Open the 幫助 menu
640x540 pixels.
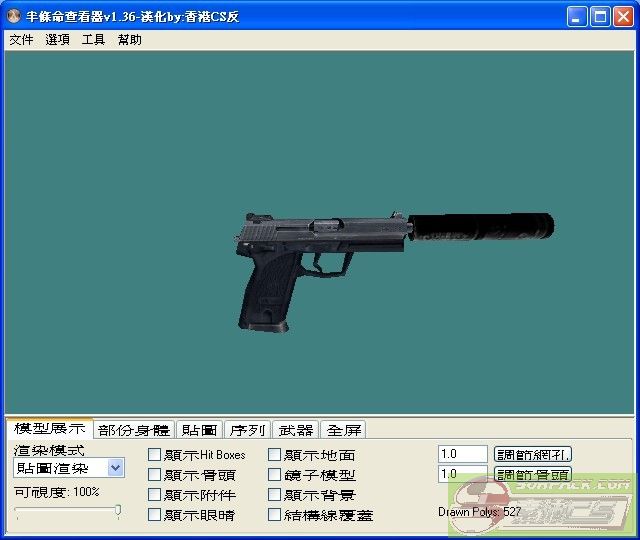[x=129, y=40]
